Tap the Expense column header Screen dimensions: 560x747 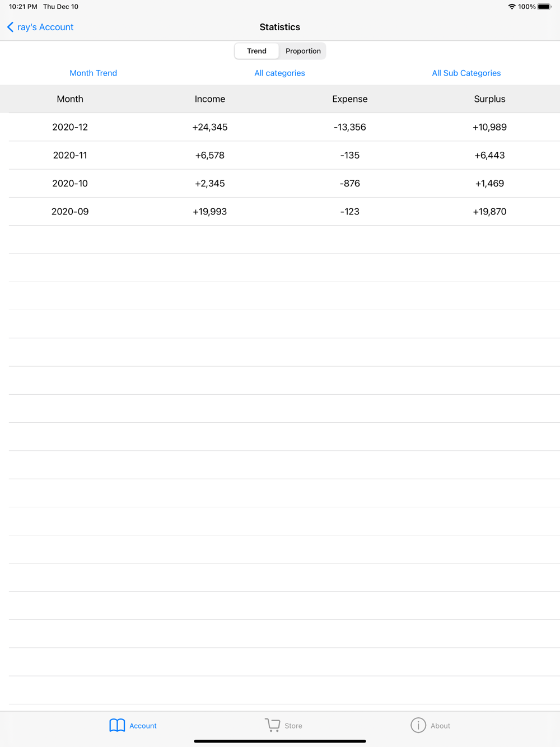click(349, 99)
